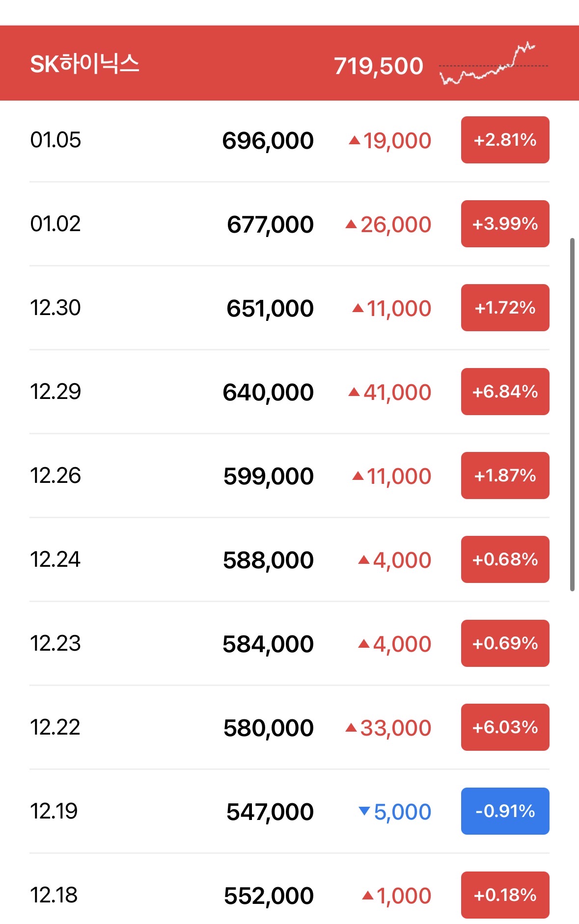Click the 584,000 closing price
The image size is (579, 924).
pyautogui.click(x=268, y=644)
